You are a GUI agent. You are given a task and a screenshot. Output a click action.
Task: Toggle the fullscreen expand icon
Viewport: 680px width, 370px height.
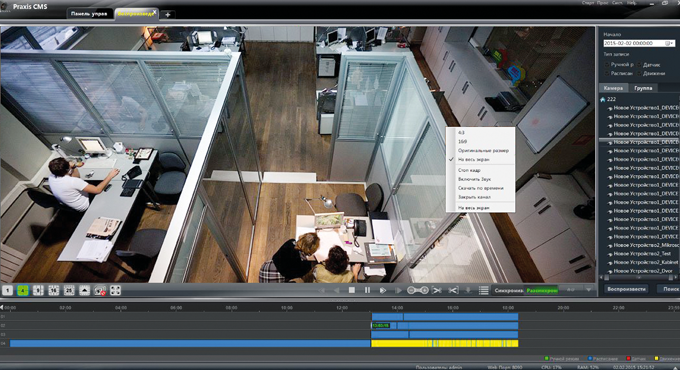point(115,290)
